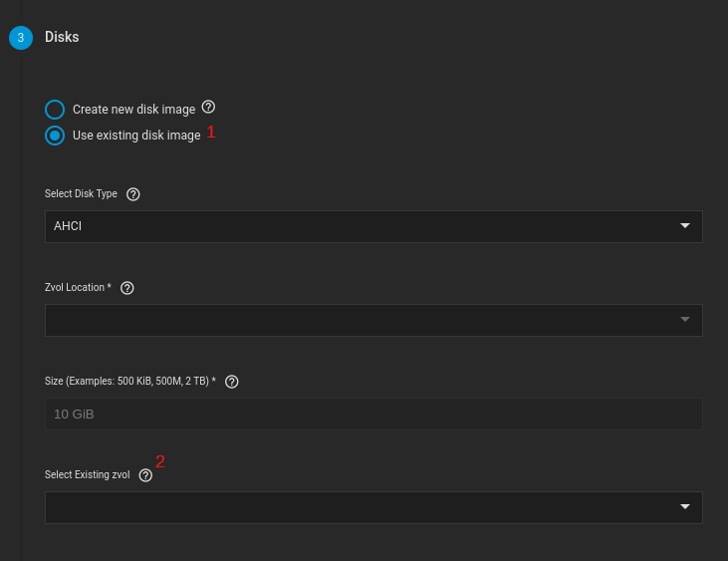View help for the Size field
This screenshot has width=728, height=561.
coord(232,382)
